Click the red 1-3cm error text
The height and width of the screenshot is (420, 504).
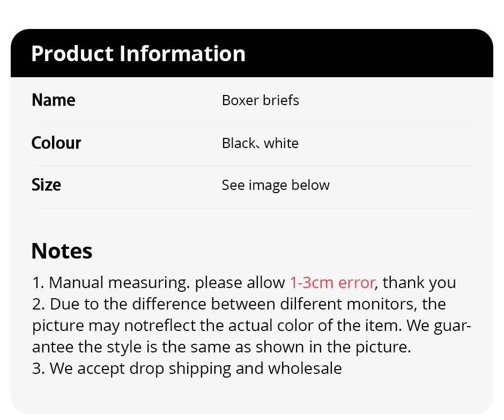[x=332, y=283]
